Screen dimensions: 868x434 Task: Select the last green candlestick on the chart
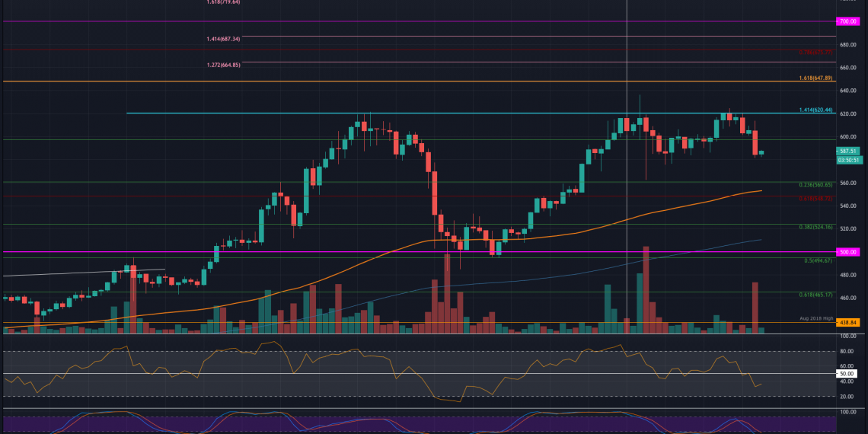click(x=761, y=152)
